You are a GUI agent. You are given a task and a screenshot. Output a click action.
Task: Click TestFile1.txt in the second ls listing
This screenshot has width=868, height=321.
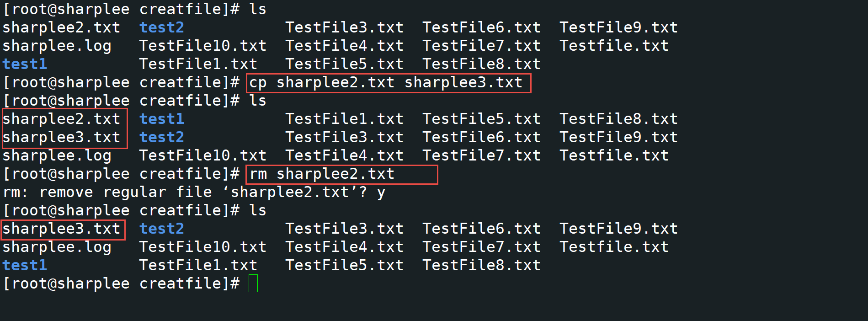pyautogui.click(x=344, y=119)
